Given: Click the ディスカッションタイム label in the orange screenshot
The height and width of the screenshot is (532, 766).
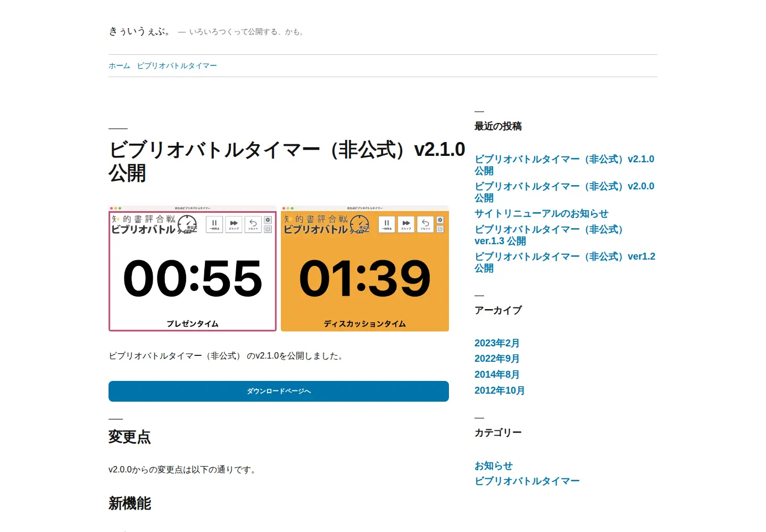Looking at the screenshot, I should (365, 323).
